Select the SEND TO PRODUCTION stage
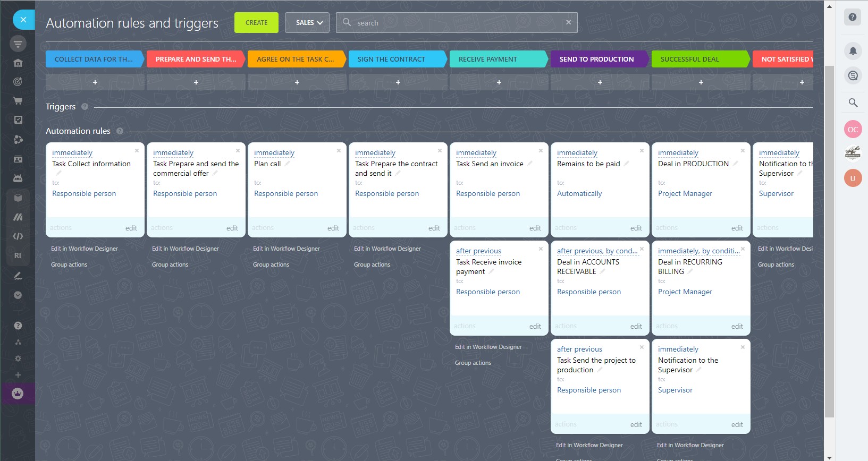The height and width of the screenshot is (461, 868). (x=597, y=59)
